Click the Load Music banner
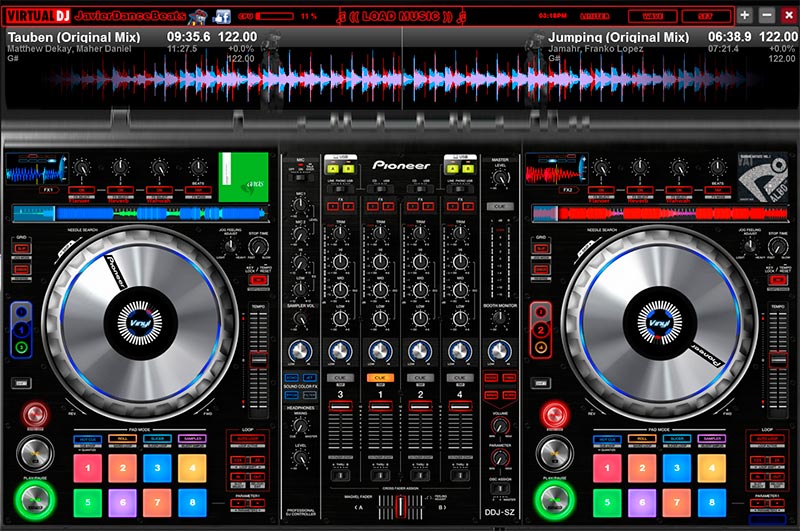Image resolution: width=800 pixels, height=531 pixels. click(x=401, y=17)
